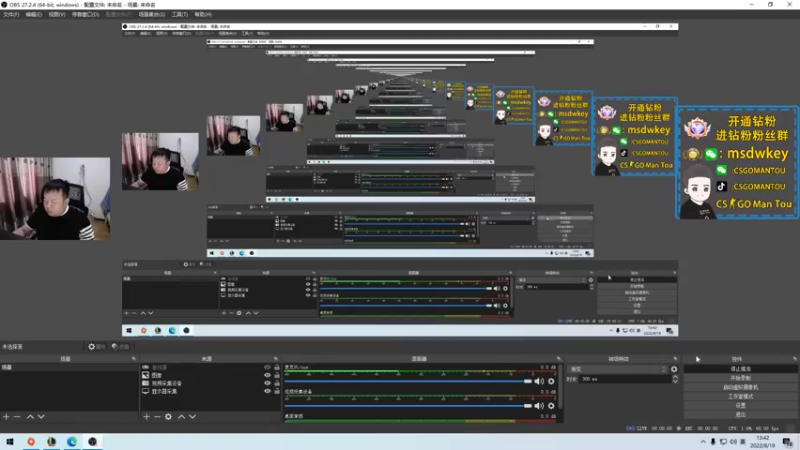800x450 pixels.
Task: Mute the video capture device audio speaker
Action: (x=539, y=406)
